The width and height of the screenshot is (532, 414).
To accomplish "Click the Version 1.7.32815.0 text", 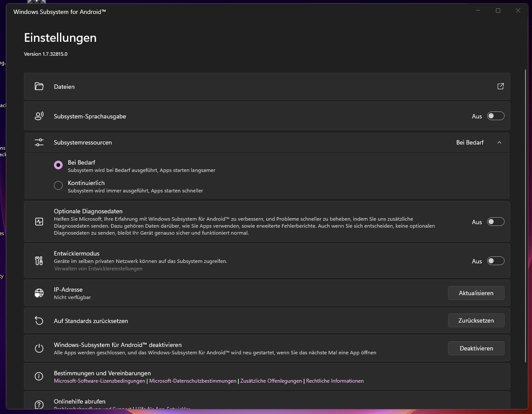I will [46, 54].
